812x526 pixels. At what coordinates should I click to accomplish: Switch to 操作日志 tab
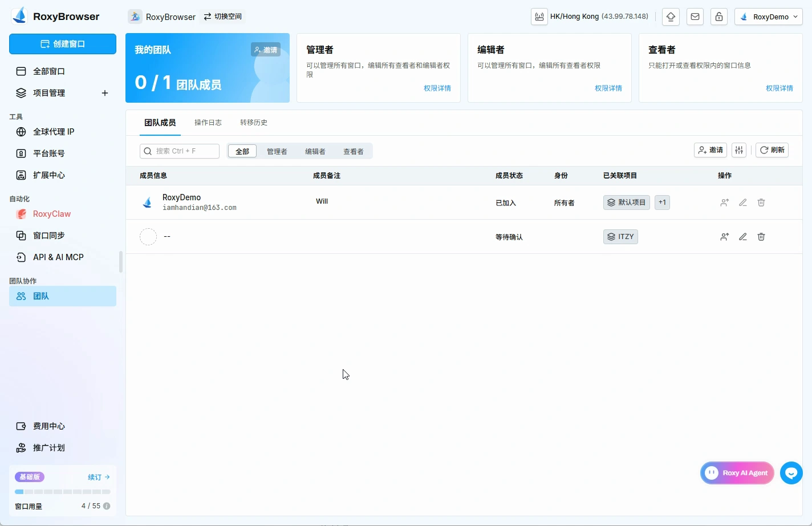(x=208, y=123)
